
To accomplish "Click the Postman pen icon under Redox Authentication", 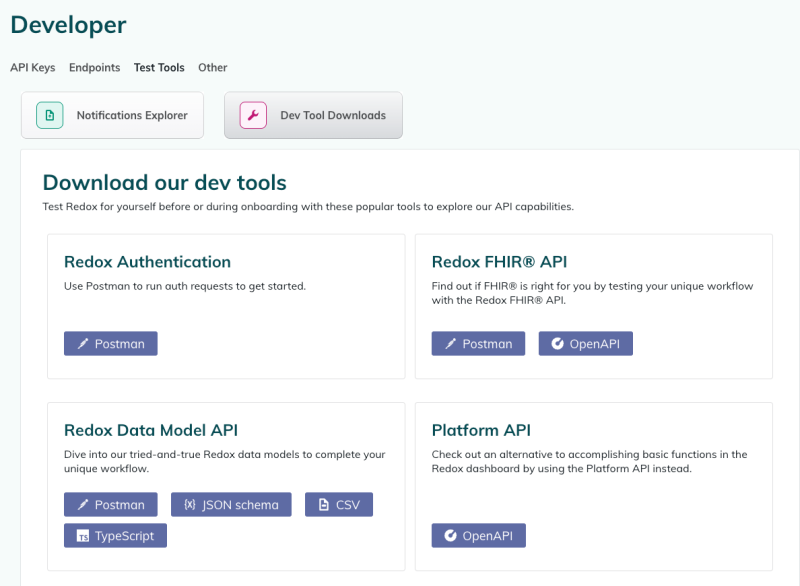I will click(x=83, y=344).
